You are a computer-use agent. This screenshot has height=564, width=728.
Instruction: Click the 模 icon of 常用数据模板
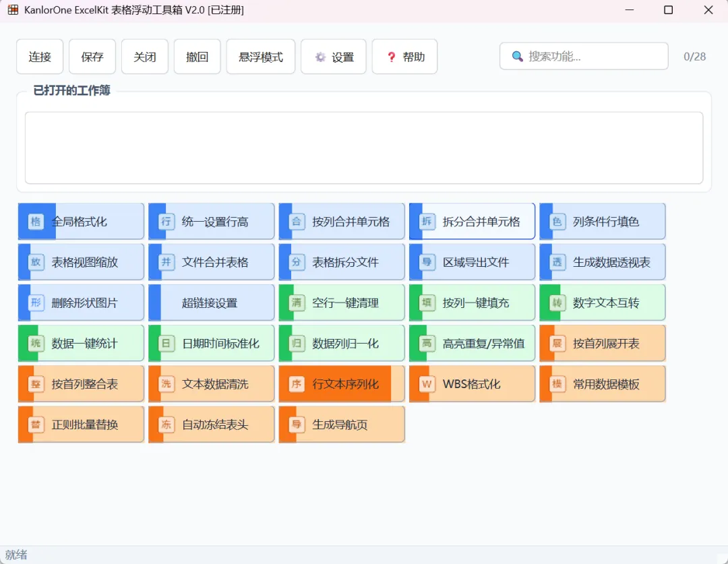(557, 384)
